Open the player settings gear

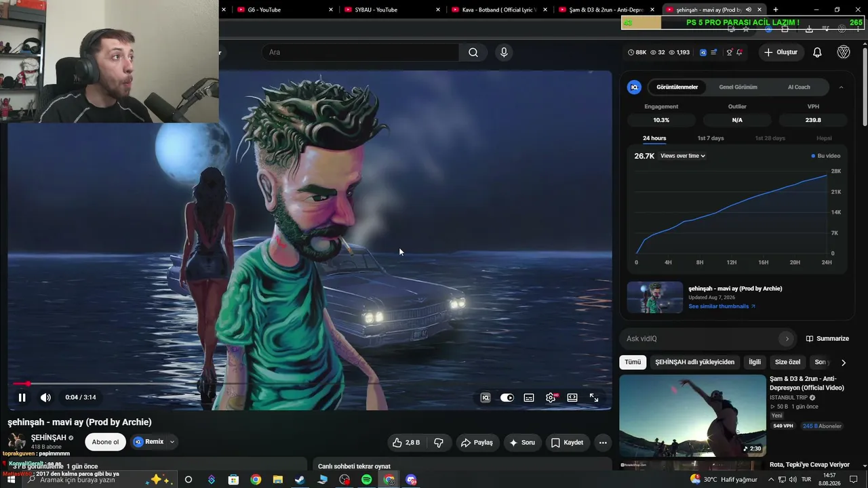pos(551,398)
